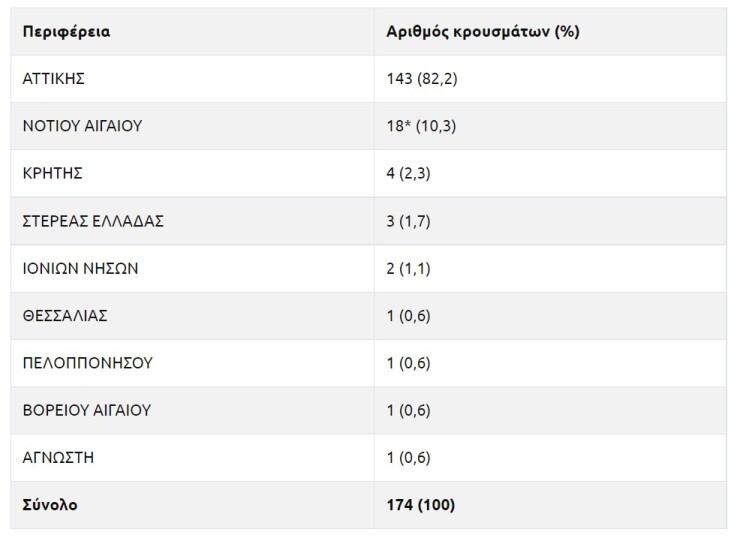Click the Περιφέρεια column header

pyautogui.click(x=66, y=31)
